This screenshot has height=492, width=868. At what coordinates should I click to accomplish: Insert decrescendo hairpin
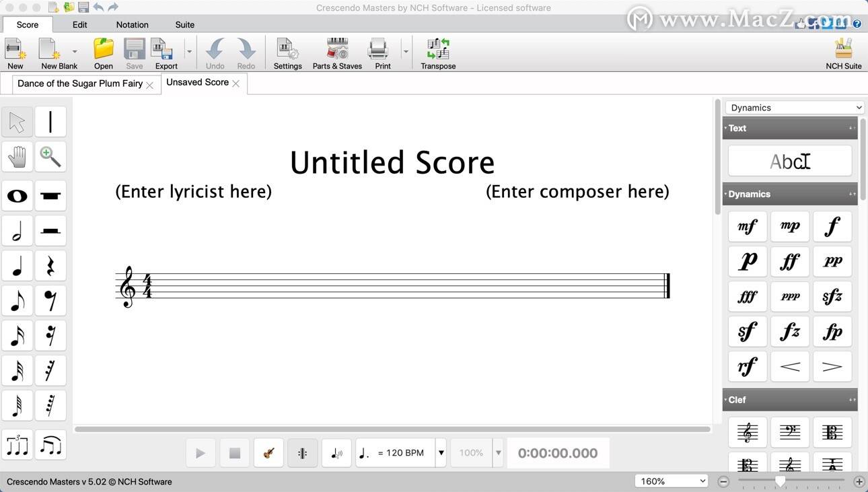[832, 366]
